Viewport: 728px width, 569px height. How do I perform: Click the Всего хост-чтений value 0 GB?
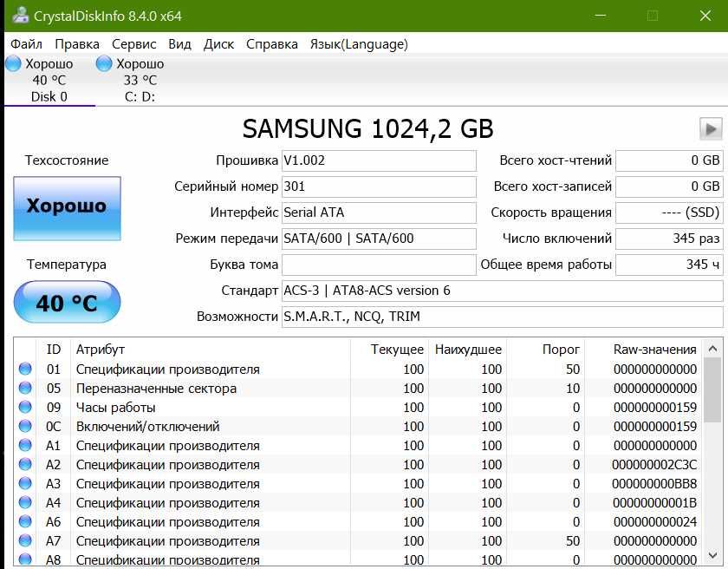(669, 160)
